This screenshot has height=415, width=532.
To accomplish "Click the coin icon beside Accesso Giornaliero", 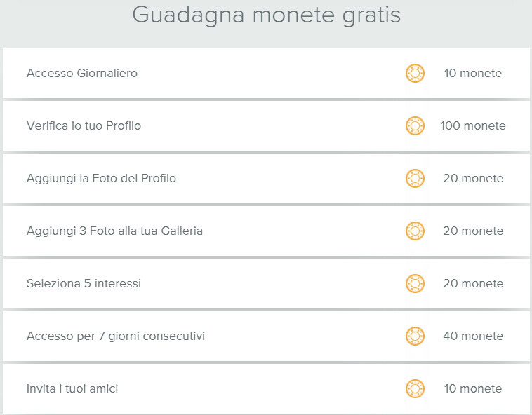I will [x=415, y=73].
